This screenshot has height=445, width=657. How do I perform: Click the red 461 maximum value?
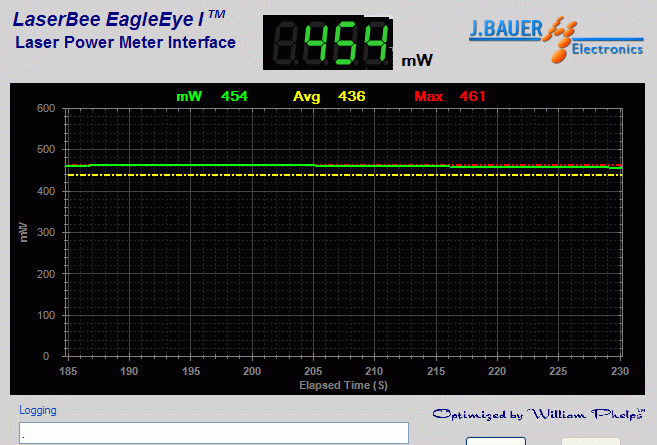click(x=472, y=96)
